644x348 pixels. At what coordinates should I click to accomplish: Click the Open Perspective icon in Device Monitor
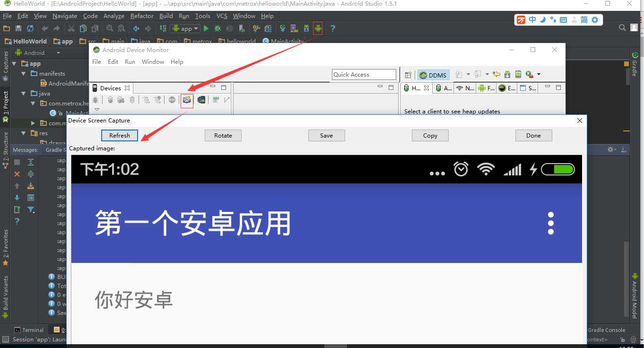click(x=408, y=75)
